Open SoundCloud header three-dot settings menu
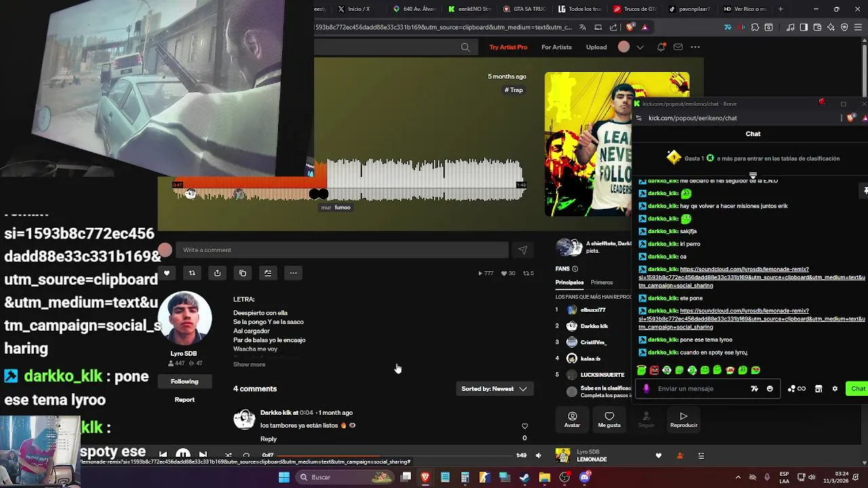The image size is (868, 488). [x=695, y=47]
